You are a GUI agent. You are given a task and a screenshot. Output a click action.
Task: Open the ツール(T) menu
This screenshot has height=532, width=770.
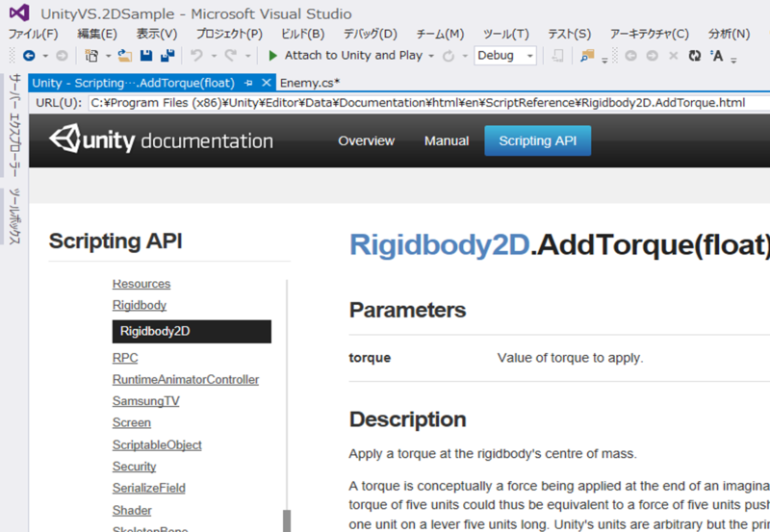coord(506,34)
